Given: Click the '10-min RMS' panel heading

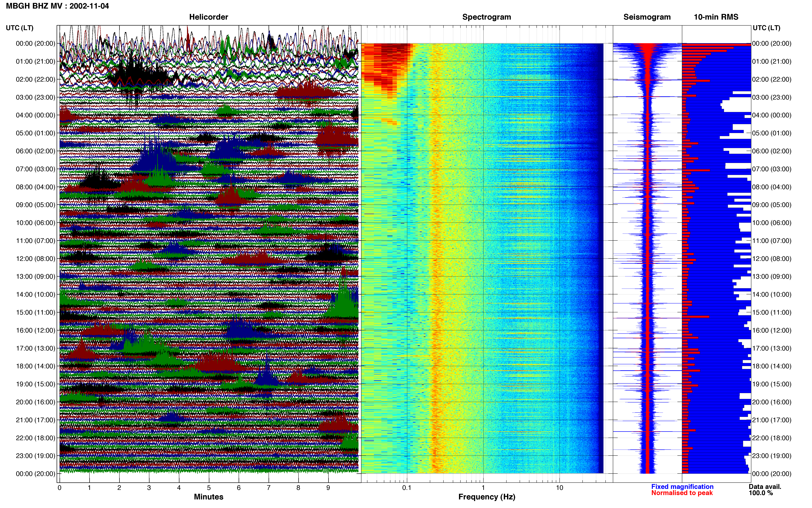Looking at the screenshot, I should [x=716, y=17].
